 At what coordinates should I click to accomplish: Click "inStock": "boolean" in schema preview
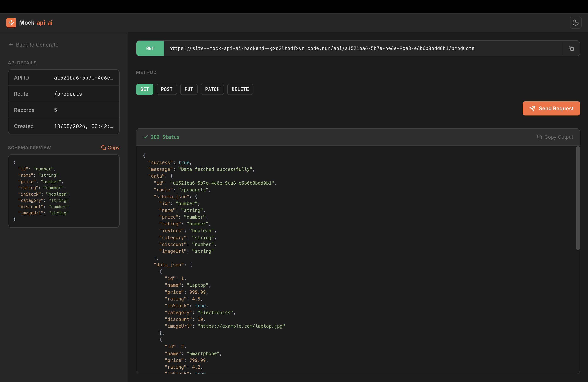click(x=44, y=194)
